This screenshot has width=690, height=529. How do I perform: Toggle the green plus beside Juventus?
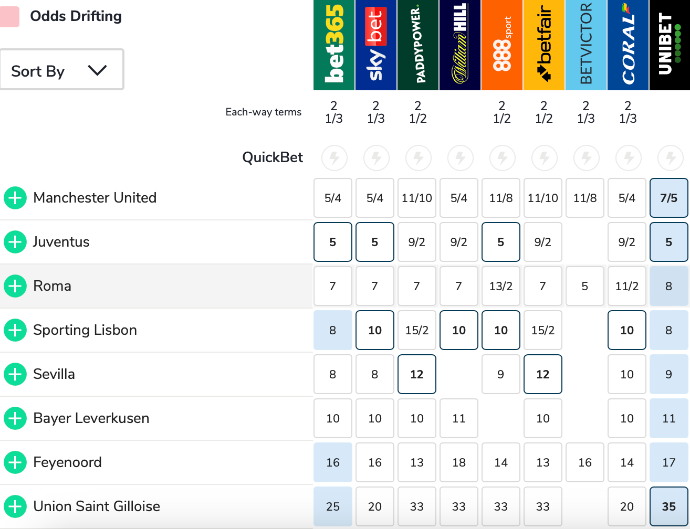[15, 242]
